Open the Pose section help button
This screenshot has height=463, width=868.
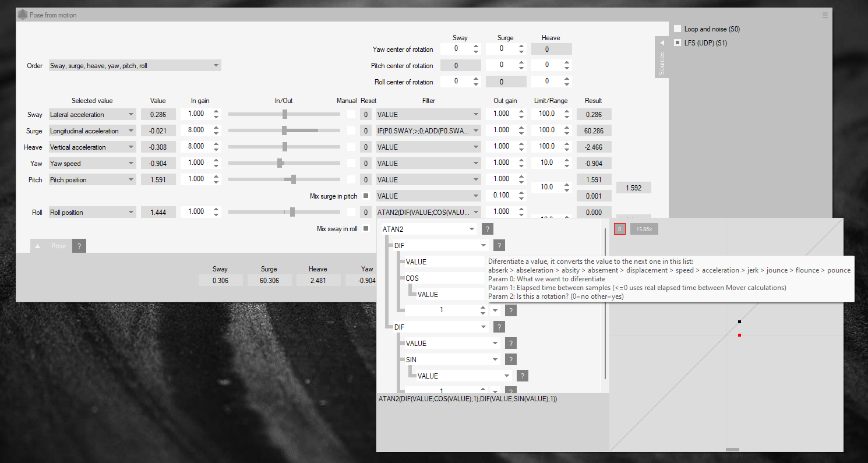coord(79,246)
